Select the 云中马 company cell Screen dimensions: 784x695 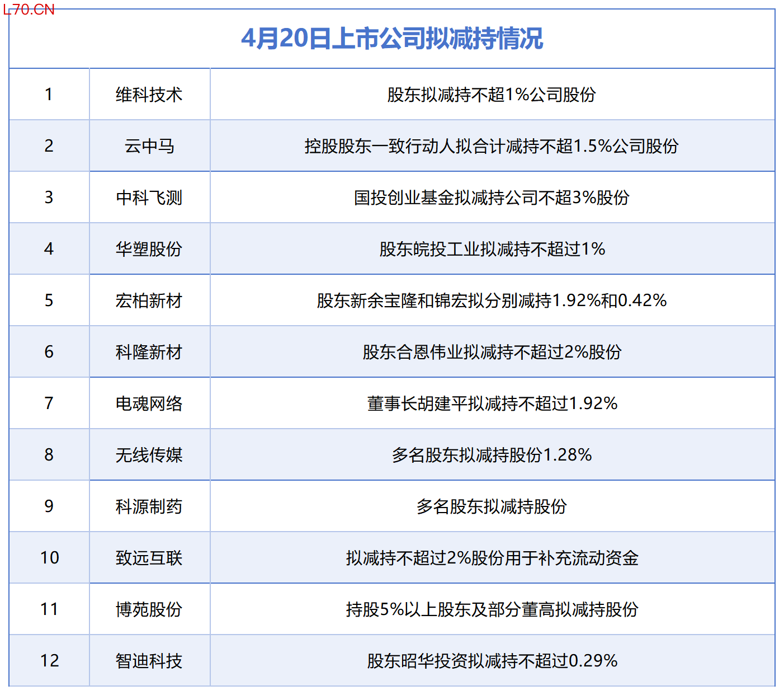tap(149, 146)
